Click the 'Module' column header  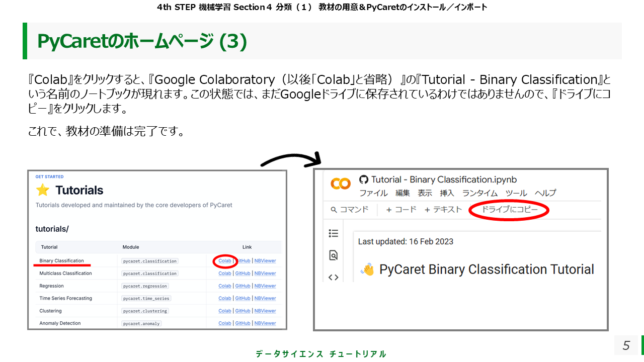(x=131, y=247)
